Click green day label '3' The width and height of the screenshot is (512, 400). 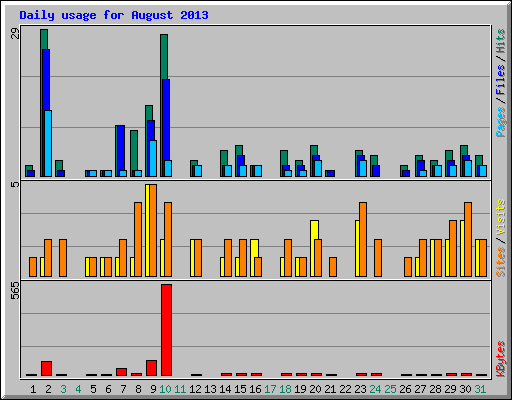63,389
